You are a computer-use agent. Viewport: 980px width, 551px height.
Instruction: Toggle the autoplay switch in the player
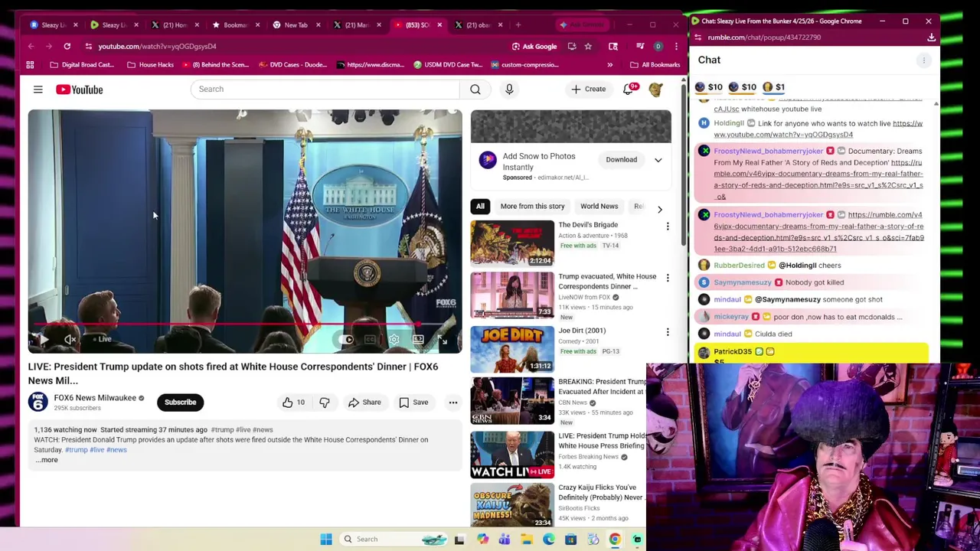tap(348, 339)
